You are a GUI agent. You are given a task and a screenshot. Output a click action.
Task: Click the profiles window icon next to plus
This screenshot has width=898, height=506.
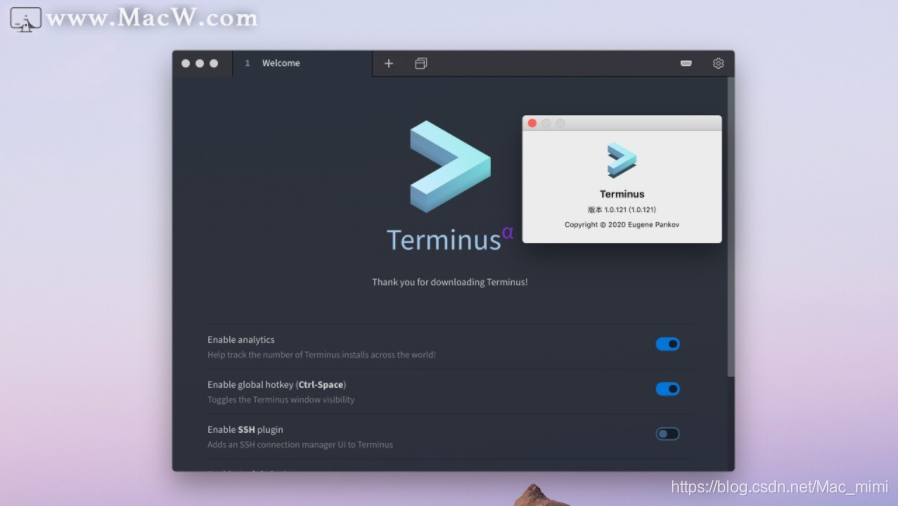[421, 64]
